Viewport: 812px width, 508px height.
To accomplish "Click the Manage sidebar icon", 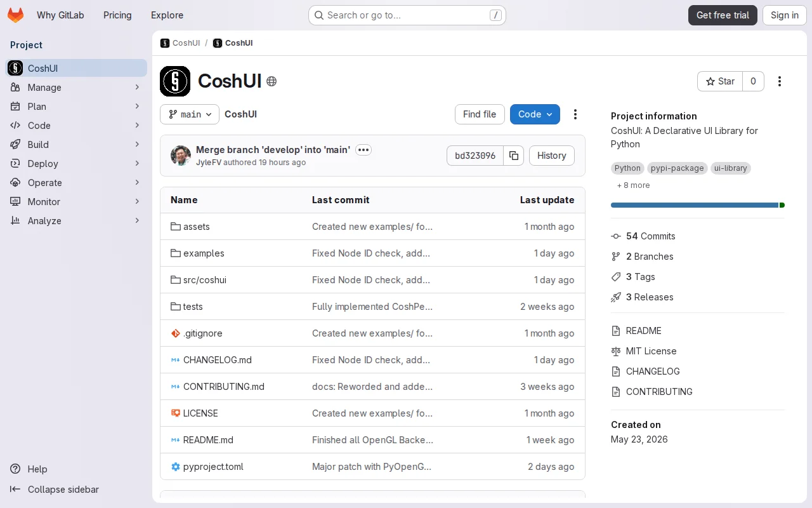I will [15, 87].
